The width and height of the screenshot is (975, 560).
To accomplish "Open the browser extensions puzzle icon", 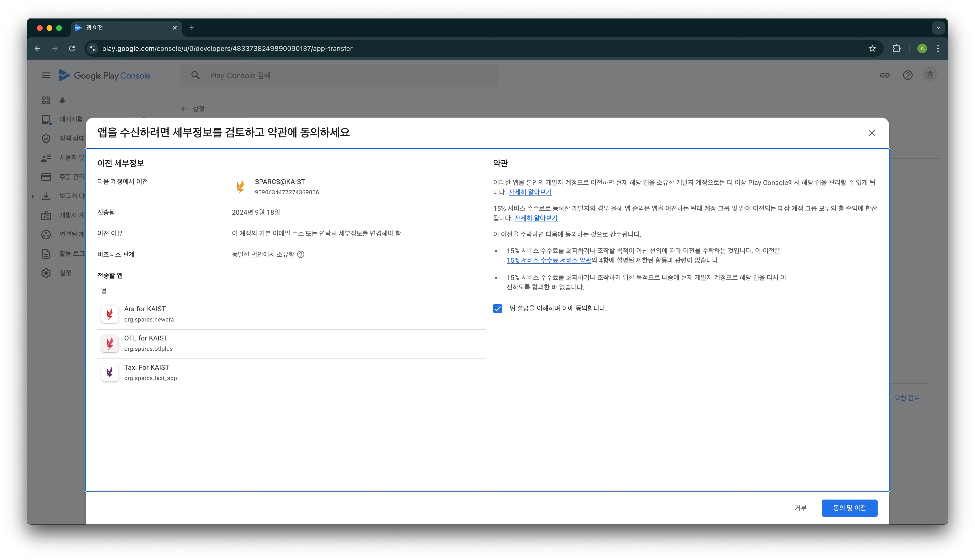I will coord(896,48).
